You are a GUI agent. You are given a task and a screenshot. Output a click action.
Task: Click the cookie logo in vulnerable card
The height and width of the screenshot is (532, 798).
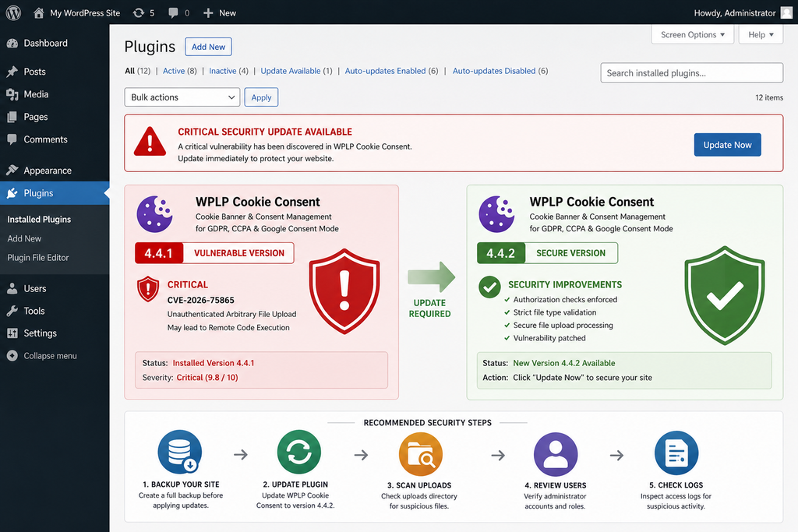coord(155,213)
